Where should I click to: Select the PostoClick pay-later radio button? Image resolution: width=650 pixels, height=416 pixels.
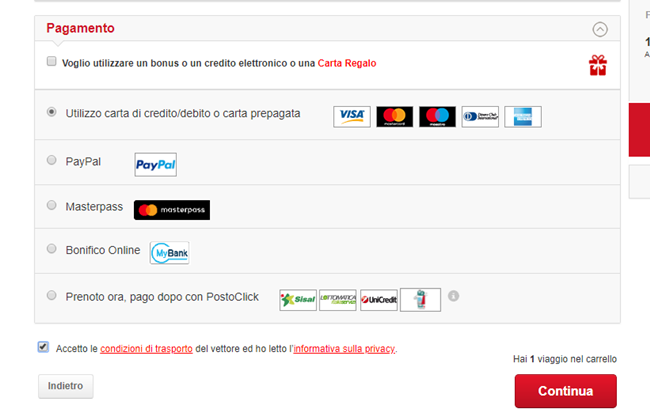point(51,295)
